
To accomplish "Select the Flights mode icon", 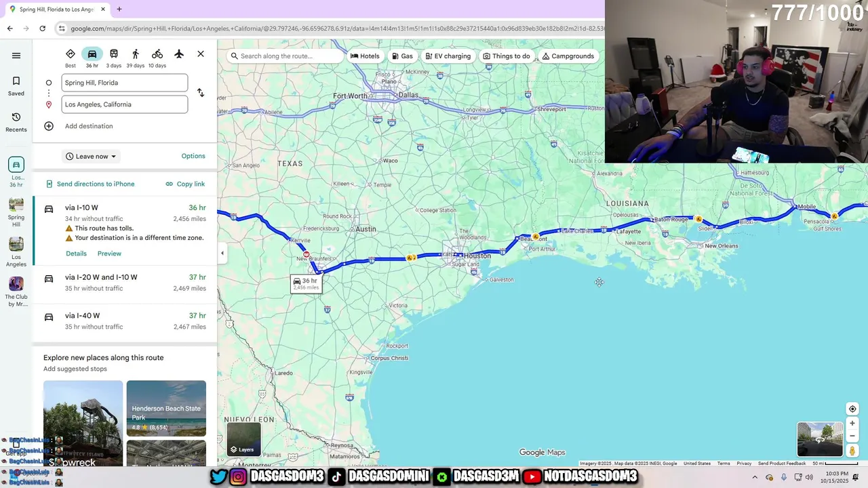I will coord(179,54).
